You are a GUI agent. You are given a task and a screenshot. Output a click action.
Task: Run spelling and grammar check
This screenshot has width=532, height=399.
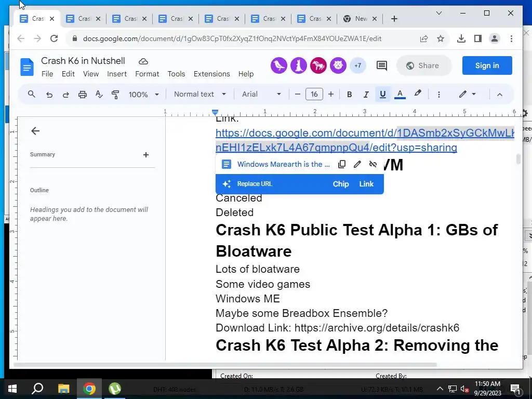99,95
